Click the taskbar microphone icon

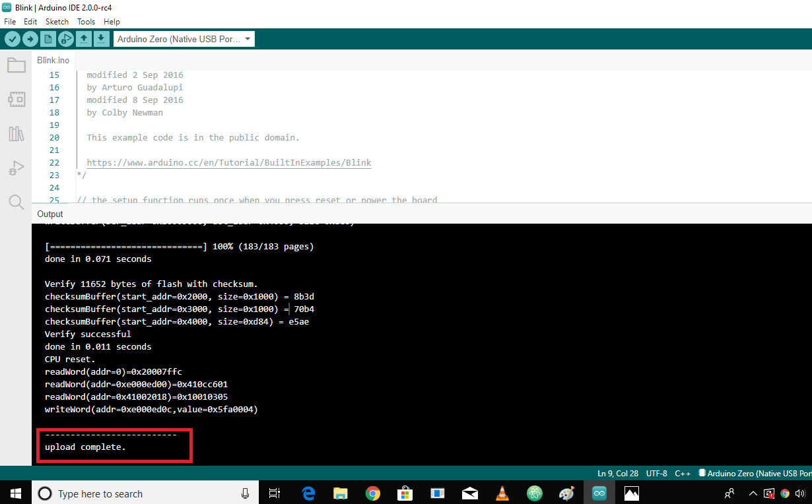(x=245, y=493)
